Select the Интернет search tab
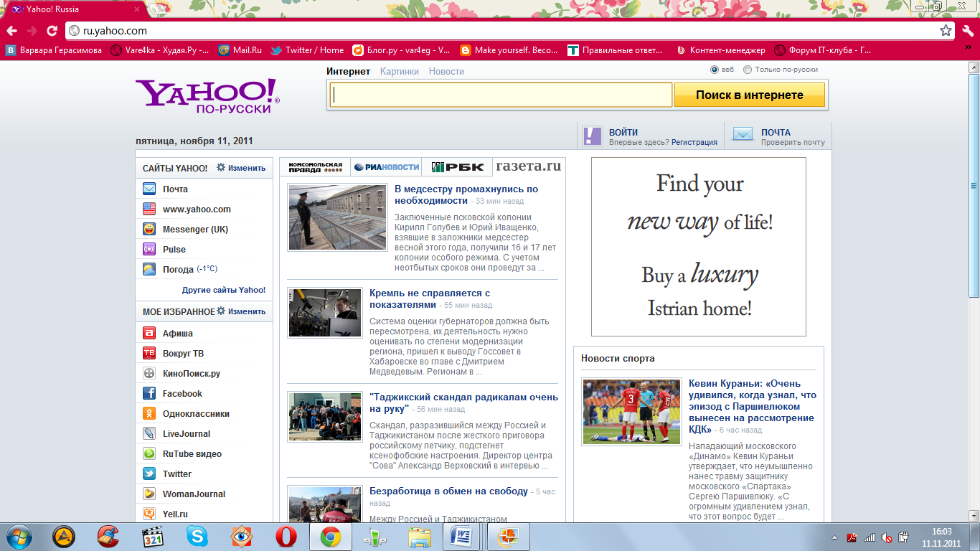The width and height of the screenshot is (980, 551). (349, 72)
